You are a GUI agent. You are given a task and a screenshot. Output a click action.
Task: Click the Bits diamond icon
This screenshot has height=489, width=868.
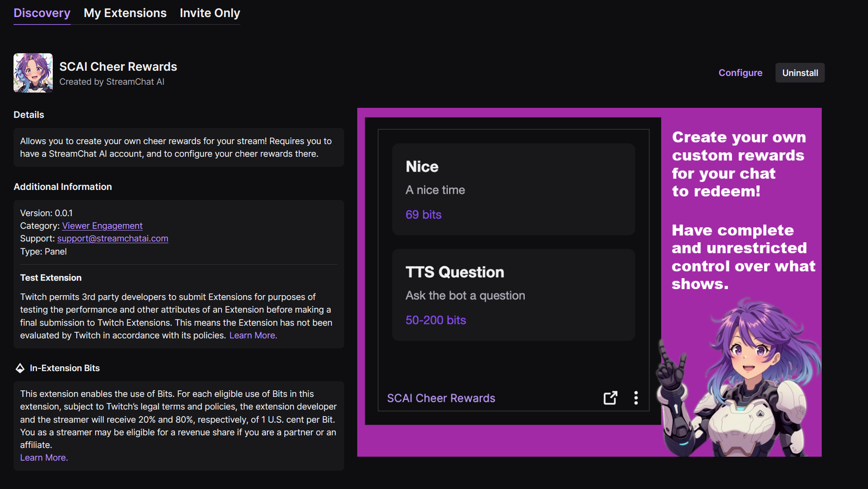[20, 368]
